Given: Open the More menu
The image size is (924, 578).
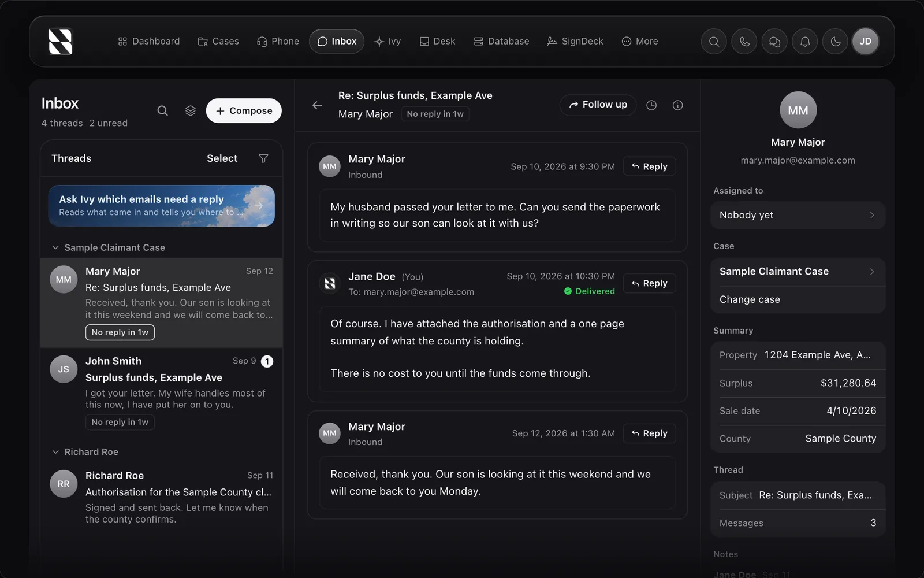Looking at the screenshot, I should tap(640, 42).
